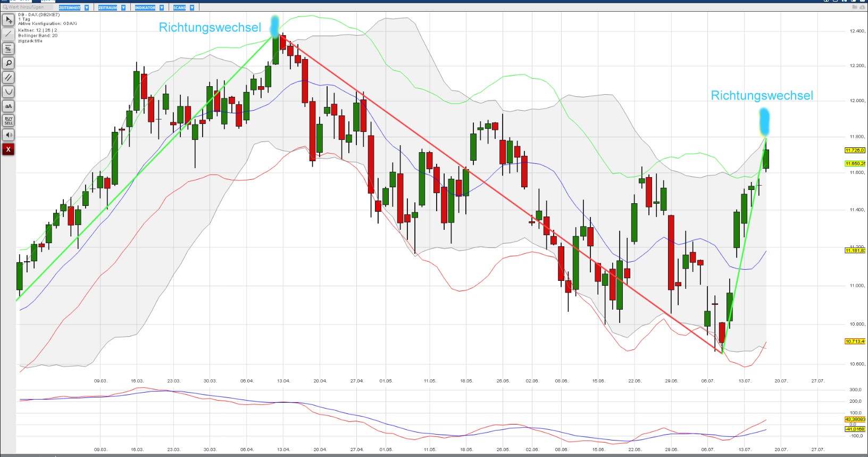Click the SCANS menu label

(x=180, y=7)
